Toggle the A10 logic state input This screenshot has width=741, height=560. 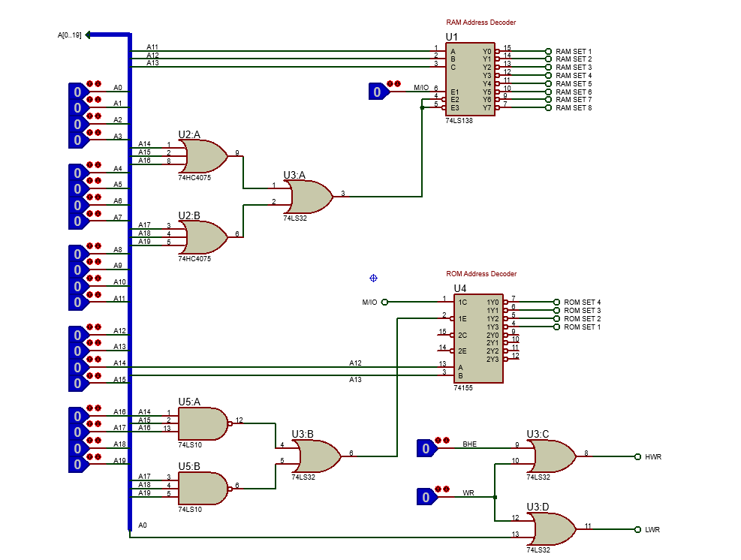click(x=77, y=286)
